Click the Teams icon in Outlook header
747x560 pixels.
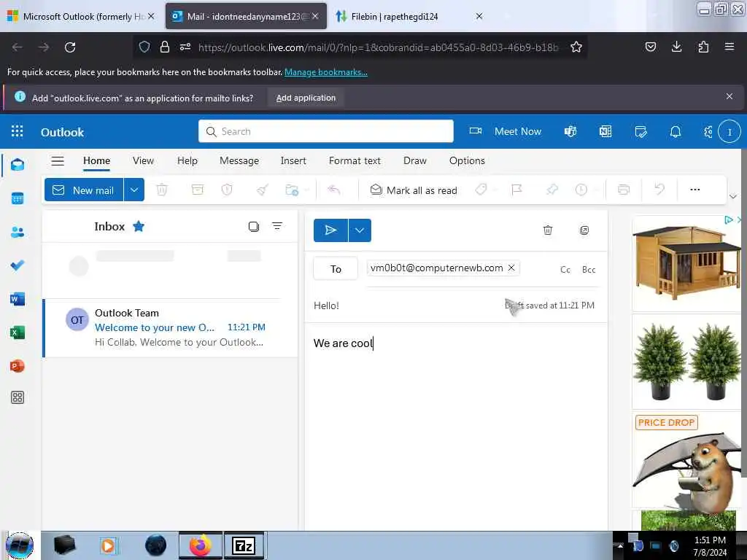(570, 131)
